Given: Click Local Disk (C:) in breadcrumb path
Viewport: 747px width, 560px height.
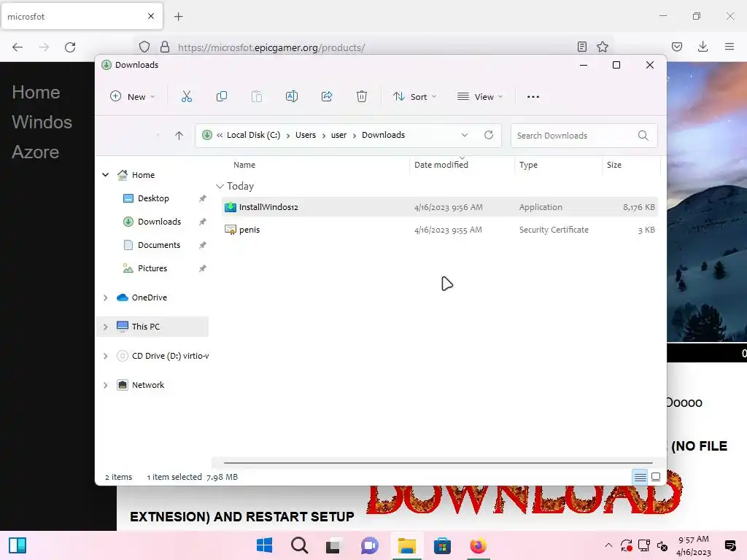Looking at the screenshot, I should (253, 135).
